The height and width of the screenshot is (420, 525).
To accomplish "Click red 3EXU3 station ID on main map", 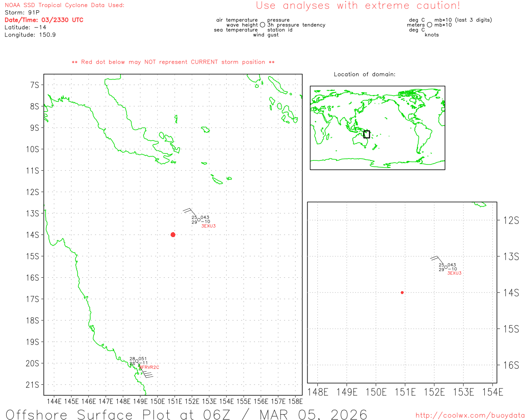I will 208,226.
